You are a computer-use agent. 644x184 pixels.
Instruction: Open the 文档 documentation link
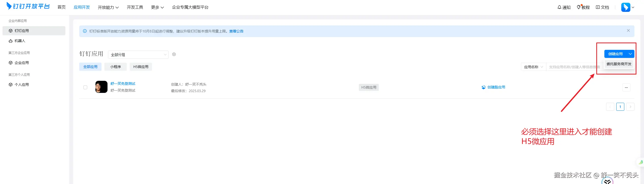pyautogui.click(x=602, y=7)
